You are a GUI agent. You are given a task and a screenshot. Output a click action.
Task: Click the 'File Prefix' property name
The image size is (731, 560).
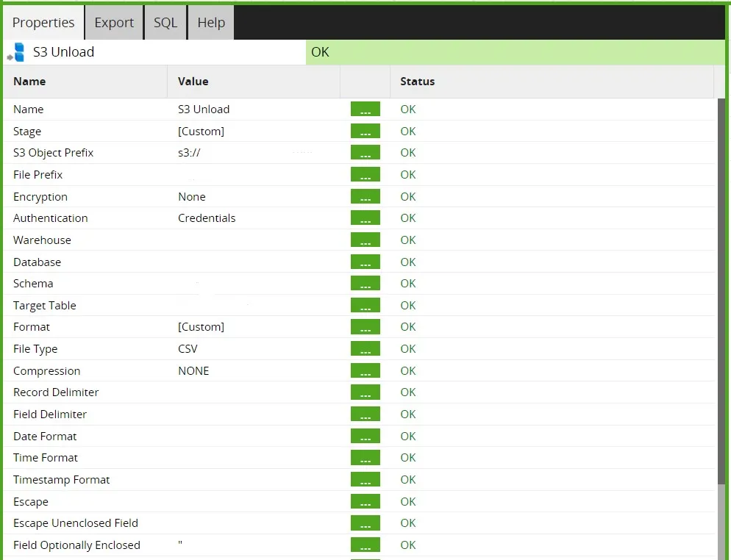pyautogui.click(x=38, y=175)
